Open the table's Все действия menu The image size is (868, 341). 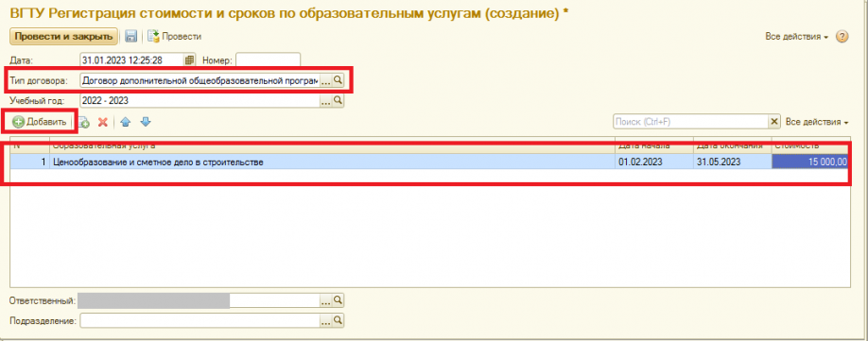(x=817, y=122)
